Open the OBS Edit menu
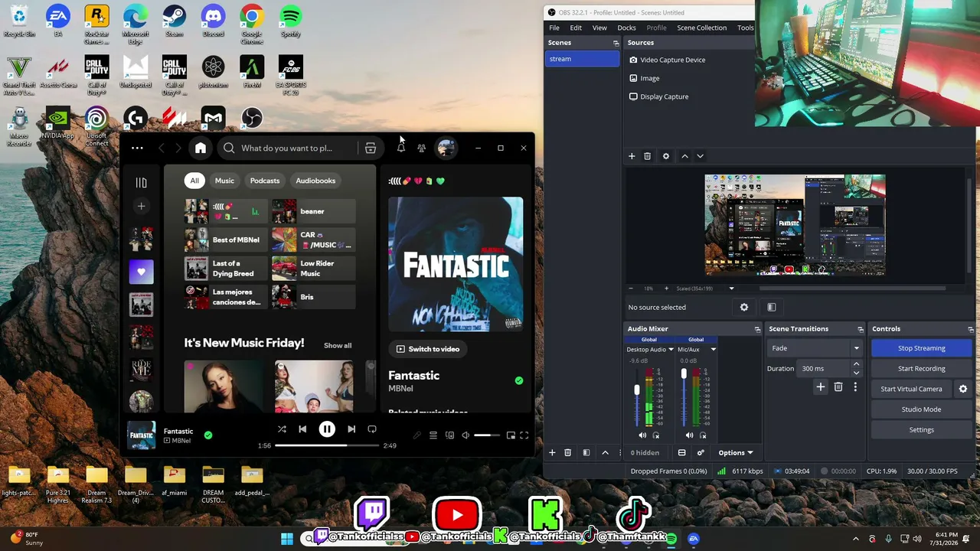Viewport: 980px width, 551px height. pos(576,28)
